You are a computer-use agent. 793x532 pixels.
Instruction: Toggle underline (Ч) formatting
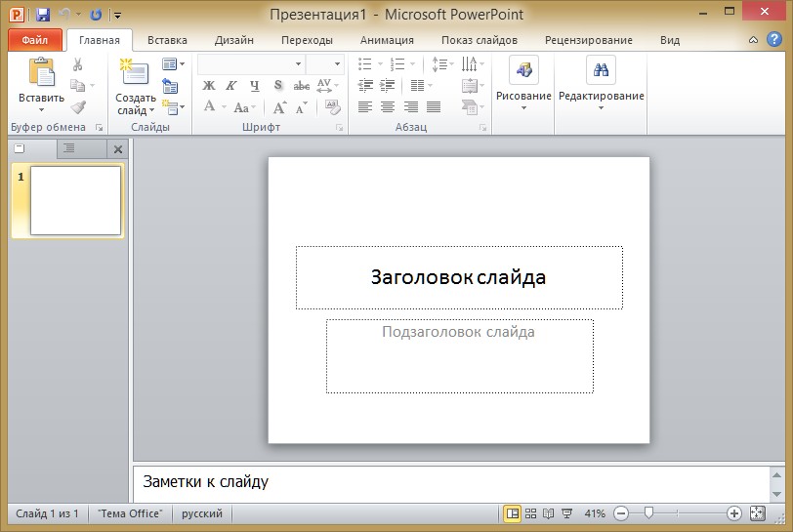254,86
